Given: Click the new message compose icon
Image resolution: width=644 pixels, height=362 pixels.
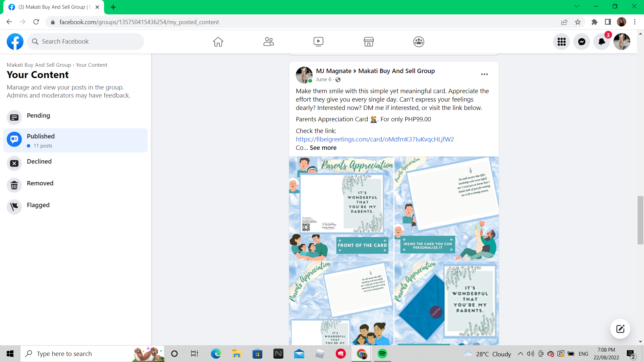Looking at the screenshot, I should pos(620,329).
